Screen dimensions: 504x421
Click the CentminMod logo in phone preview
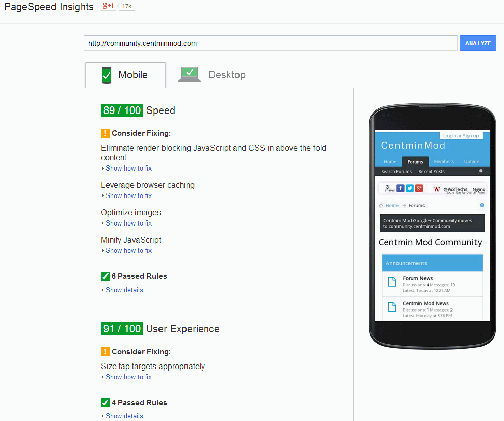(x=413, y=145)
